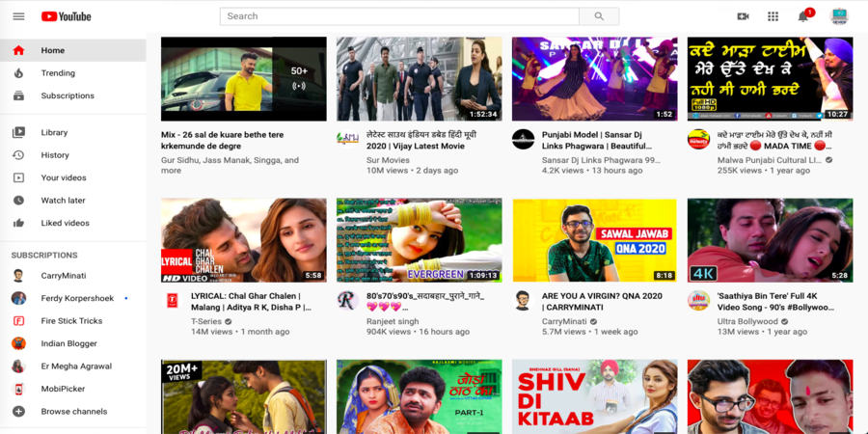Open the account avatar menu
868x434 pixels.
coord(839,16)
